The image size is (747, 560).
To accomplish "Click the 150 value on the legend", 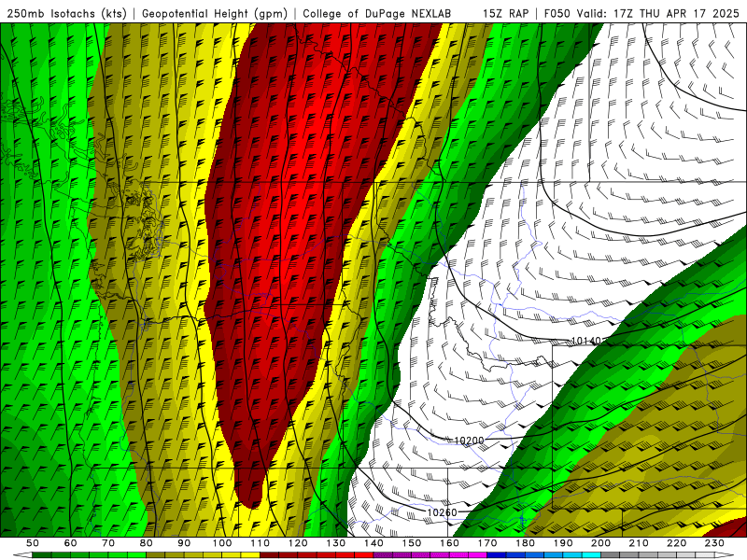I will point(412,543).
